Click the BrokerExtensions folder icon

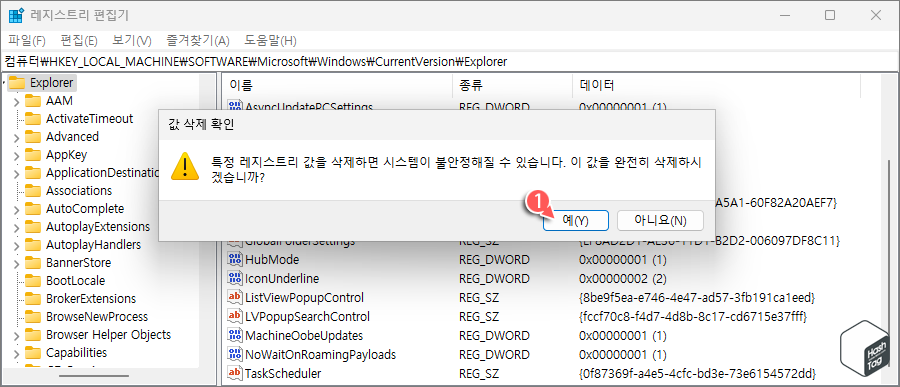33,299
